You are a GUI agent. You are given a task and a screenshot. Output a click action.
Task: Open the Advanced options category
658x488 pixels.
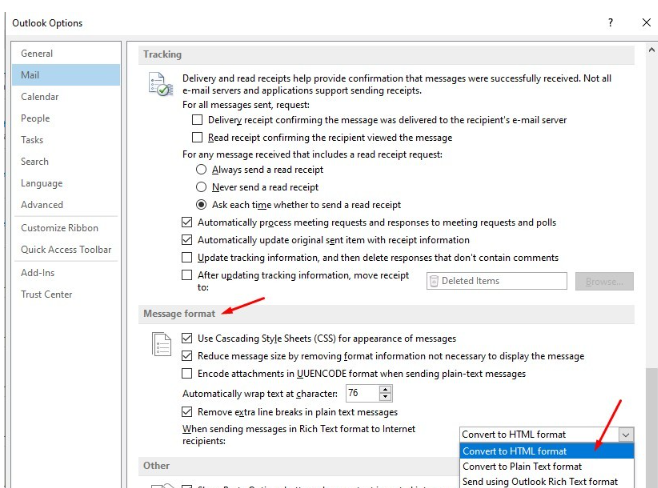coord(66,205)
